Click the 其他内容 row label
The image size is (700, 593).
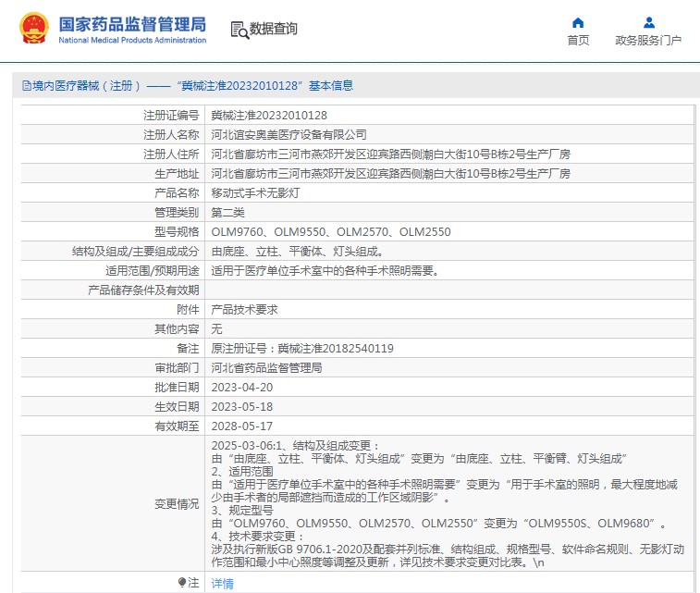177,329
